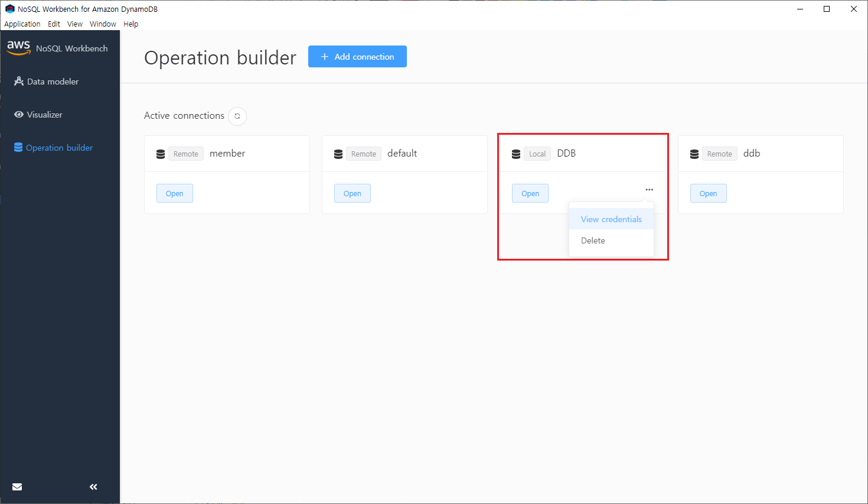Choose View credentials from the menu
This screenshot has height=504, width=868.
[611, 219]
